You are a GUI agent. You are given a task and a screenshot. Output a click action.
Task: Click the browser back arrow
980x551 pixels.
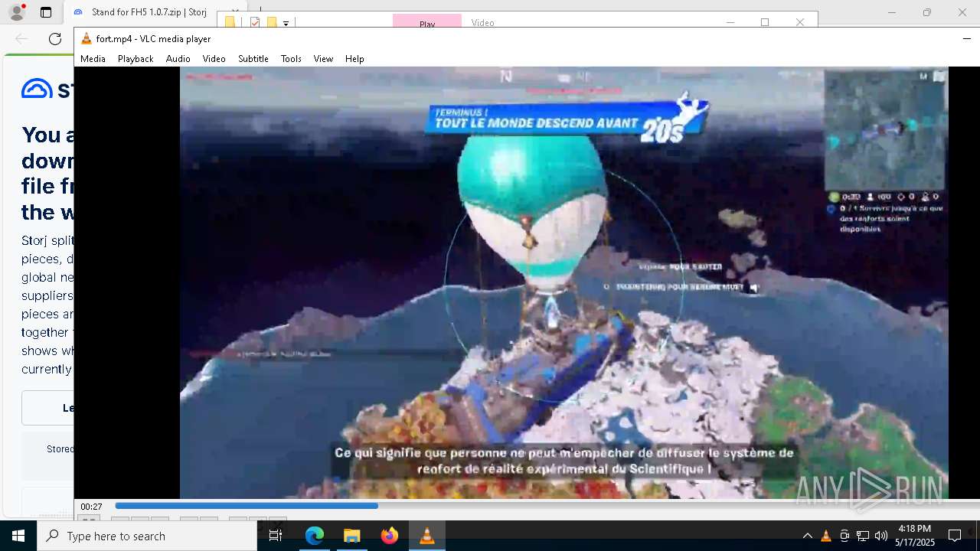[x=21, y=39]
